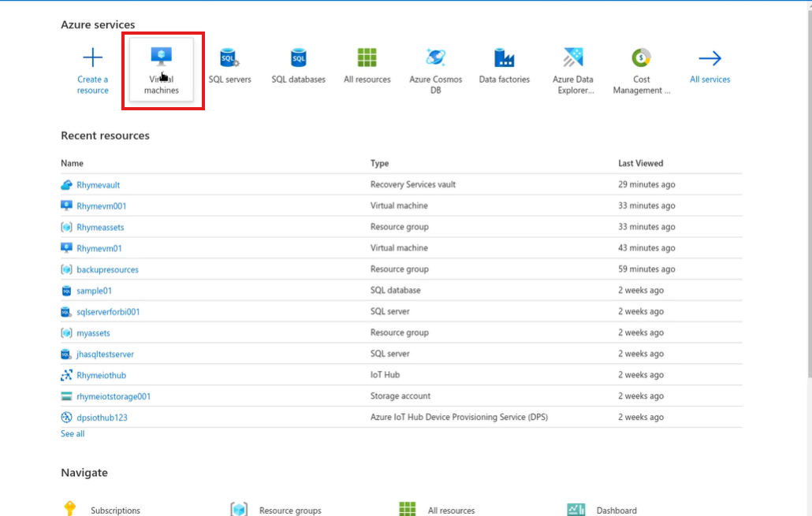Click the All services label

pos(710,80)
